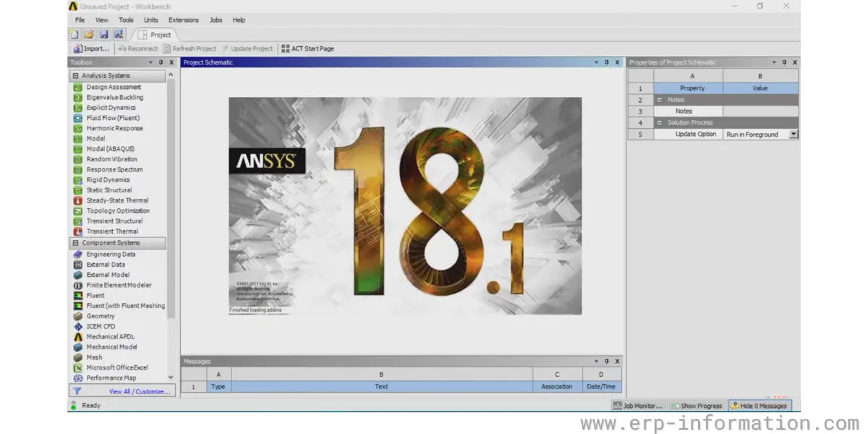
Task: Click the Open project folder icon
Action: point(88,34)
